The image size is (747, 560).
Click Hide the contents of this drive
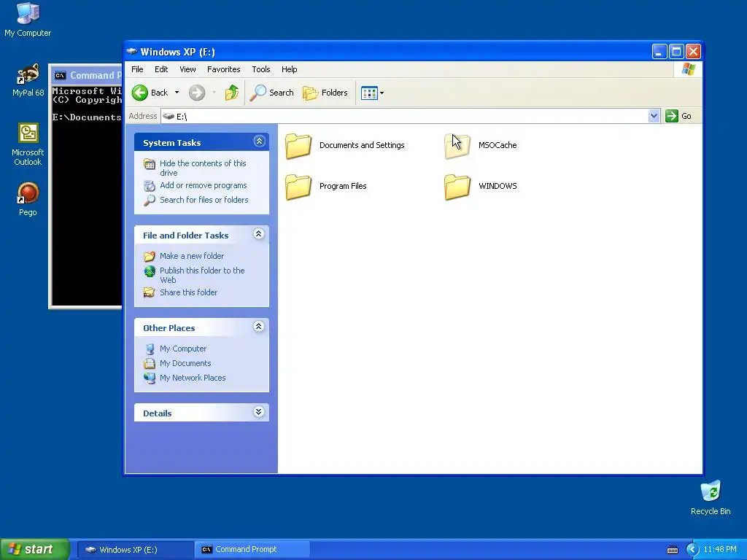[x=203, y=168]
